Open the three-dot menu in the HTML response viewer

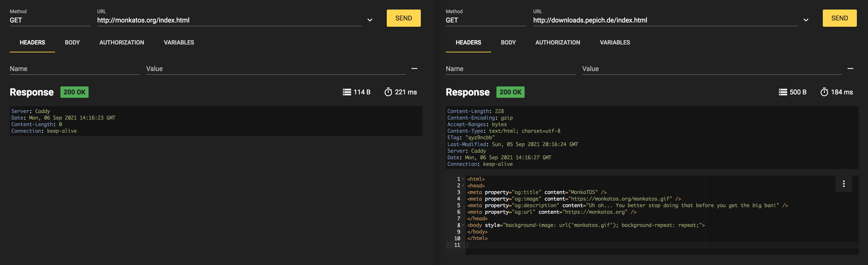844,184
